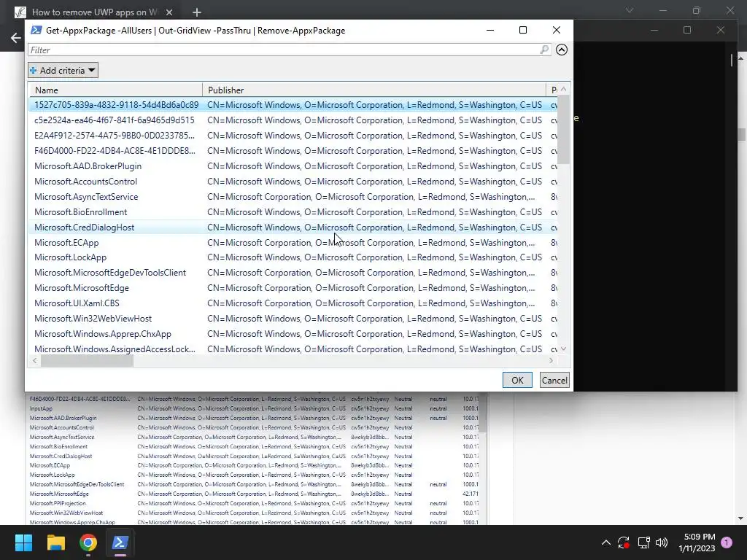This screenshot has width=747, height=560.
Task: Open the Windows Start menu
Action: (23, 542)
